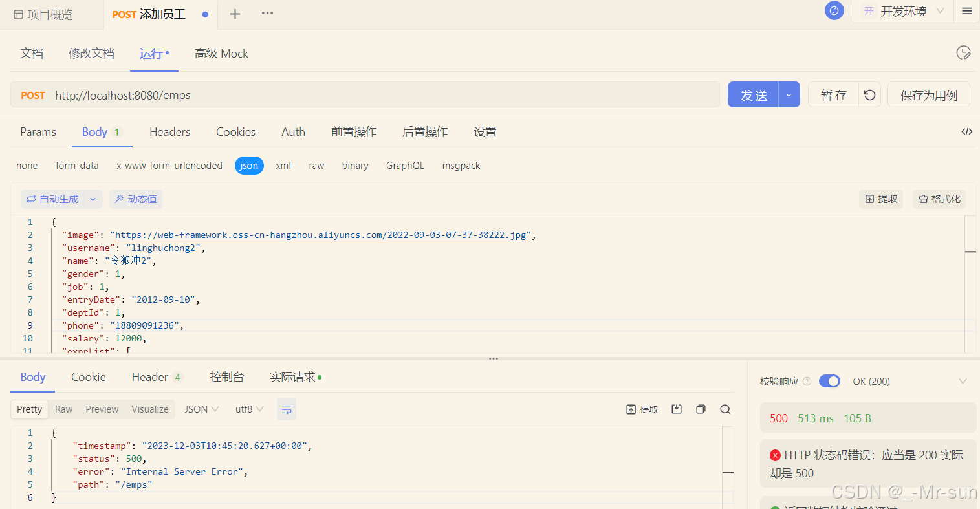This screenshot has height=509, width=980.
Task: Switch to the 修改文档 tab
Action: [91, 54]
